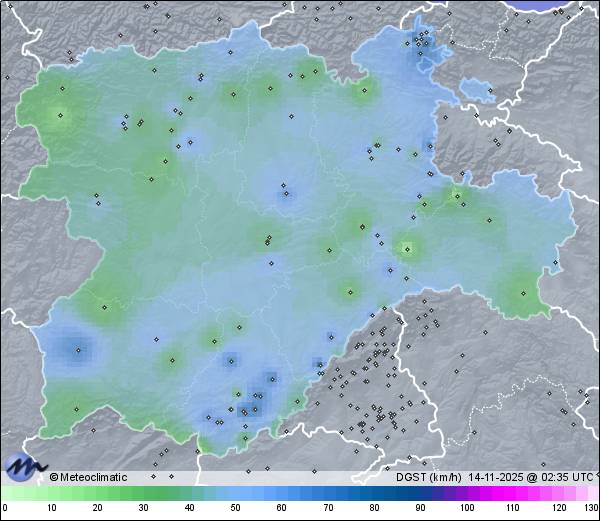This screenshot has height=521, width=600.
Task: Click the bright green station spot in the center-east
Action: [406, 248]
